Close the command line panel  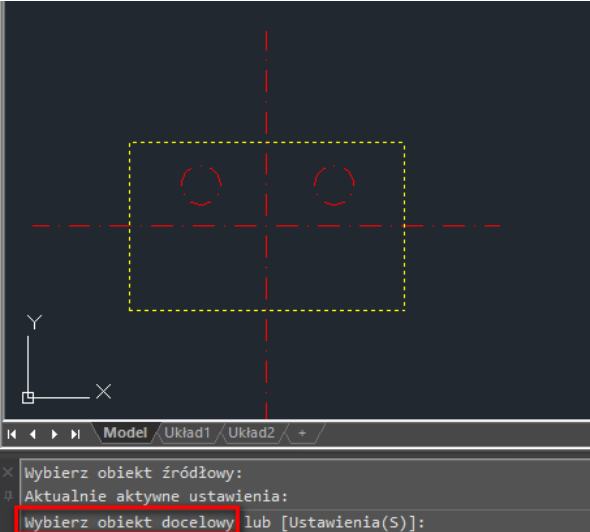pyautogui.click(x=8, y=472)
